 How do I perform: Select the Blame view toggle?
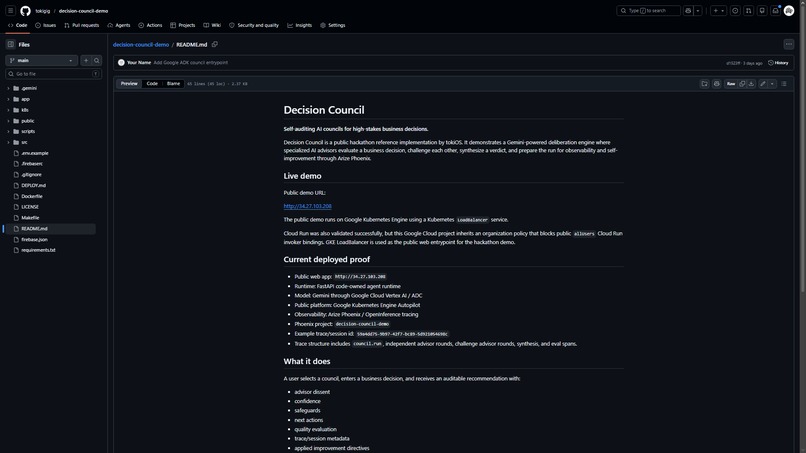click(173, 84)
